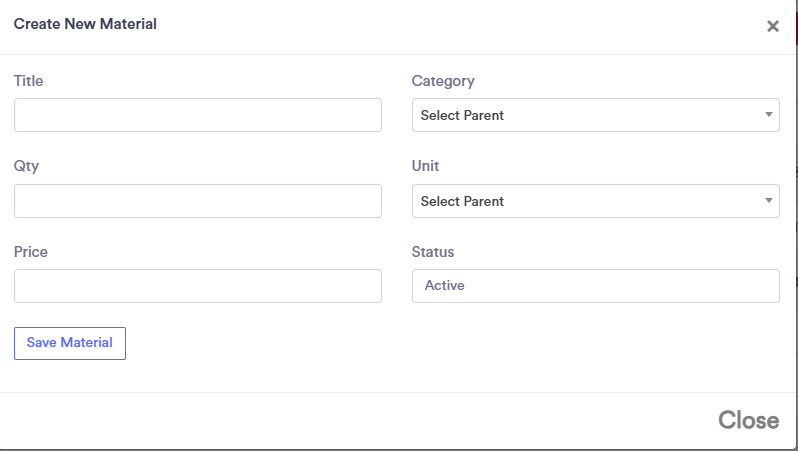The image size is (798, 451).
Task: Click the Close button in footer
Action: click(748, 421)
